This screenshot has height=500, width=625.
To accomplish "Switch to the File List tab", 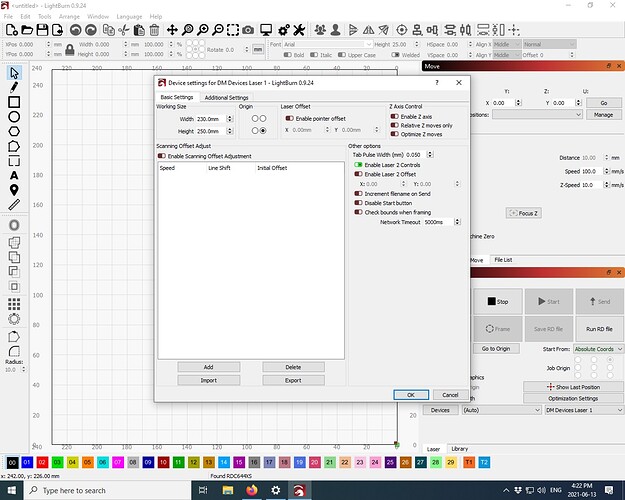I will coord(503,260).
